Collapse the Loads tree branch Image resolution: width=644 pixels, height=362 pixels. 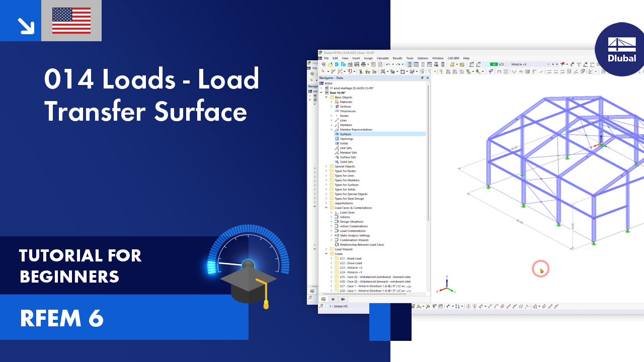(x=326, y=254)
